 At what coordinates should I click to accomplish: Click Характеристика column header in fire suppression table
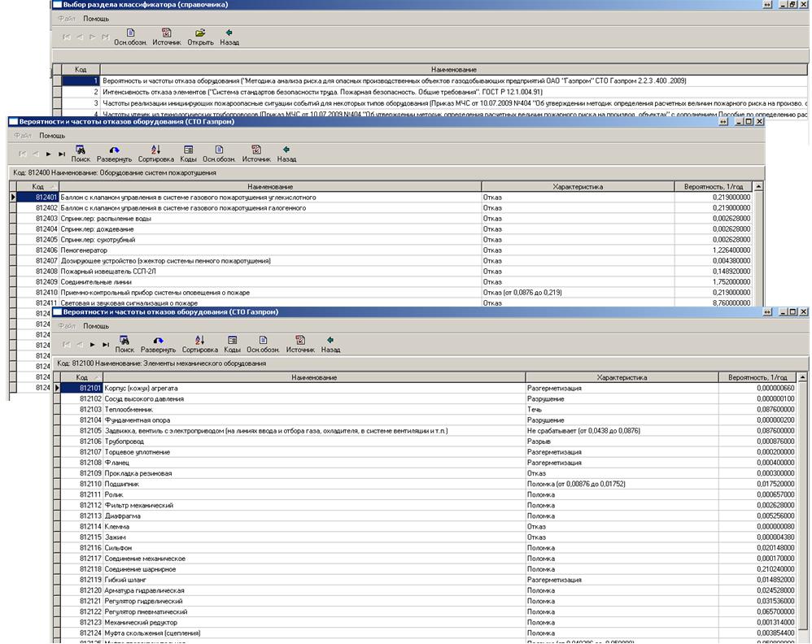[578, 187]
